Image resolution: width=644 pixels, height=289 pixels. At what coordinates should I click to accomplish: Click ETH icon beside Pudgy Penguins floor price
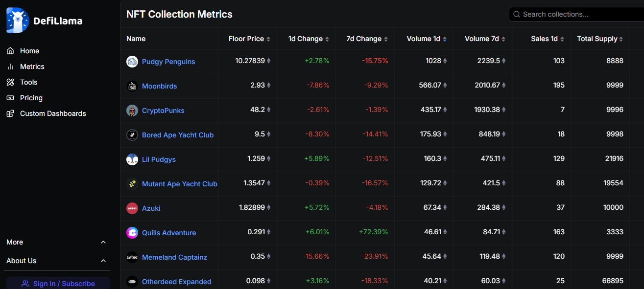click(268, 61)
